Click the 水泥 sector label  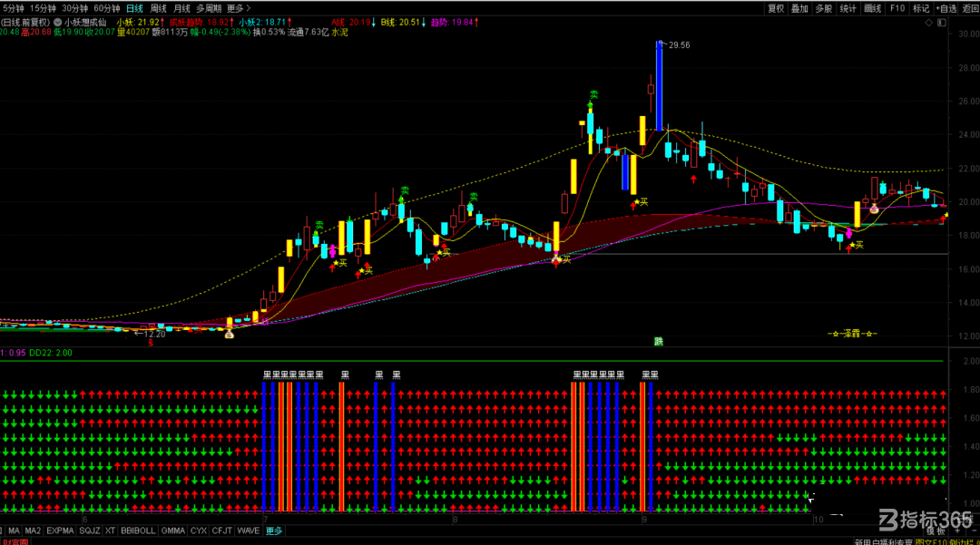339,32
